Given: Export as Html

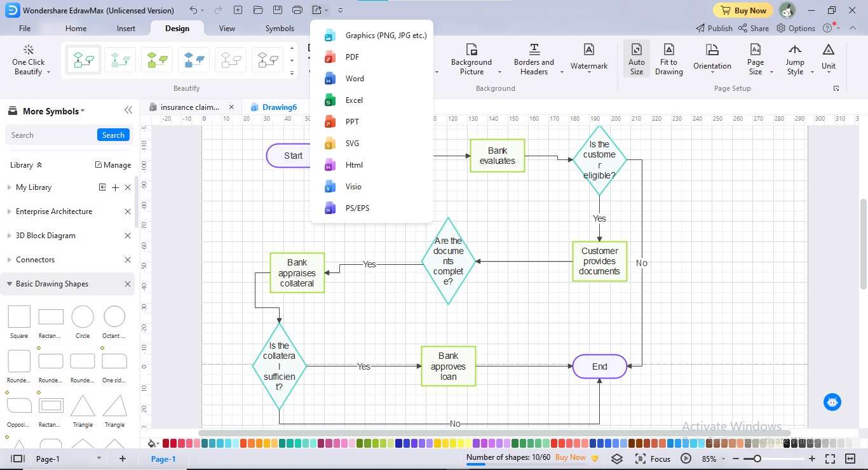Looking at the screenshot, I should point(372,165).
